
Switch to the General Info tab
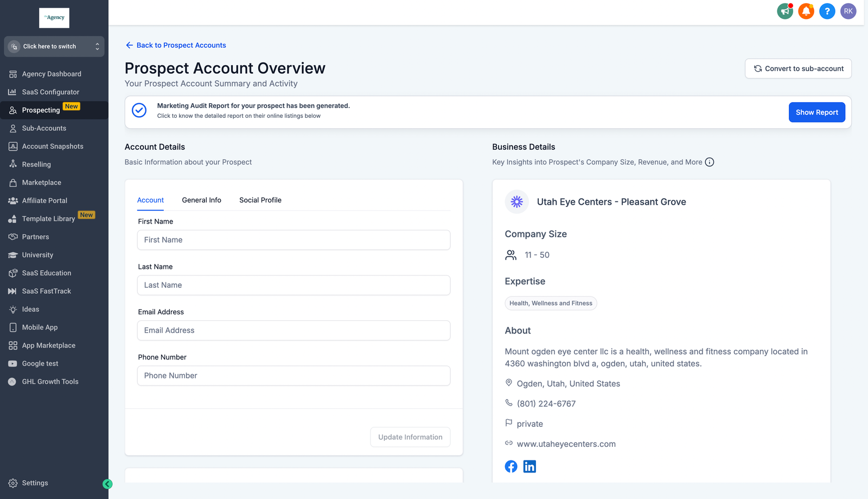click(x=201, y=200)
